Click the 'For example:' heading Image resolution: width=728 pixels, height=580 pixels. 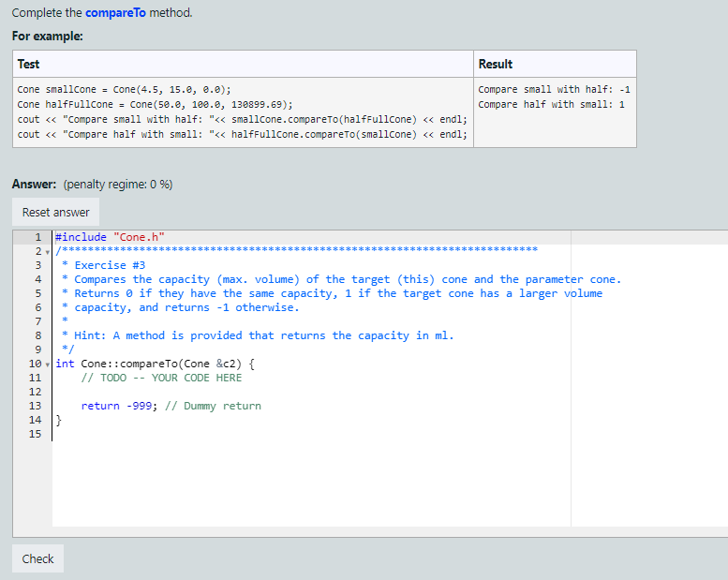48,36
